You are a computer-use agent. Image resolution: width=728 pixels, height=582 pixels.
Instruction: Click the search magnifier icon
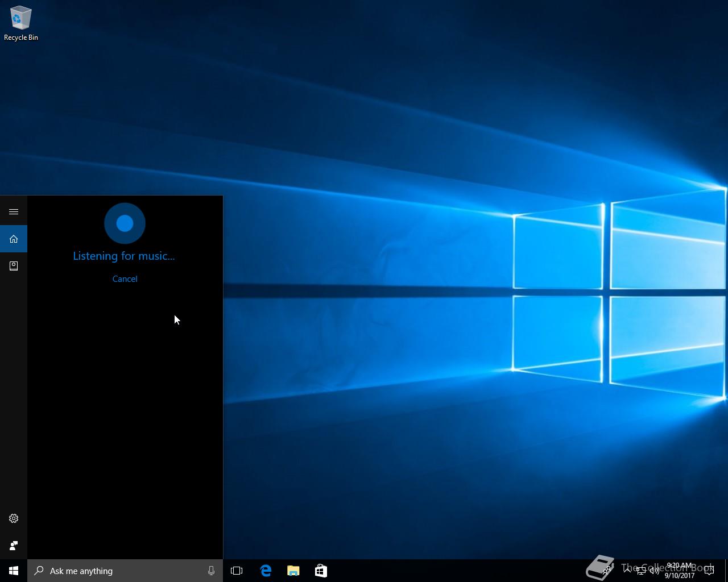39,571
